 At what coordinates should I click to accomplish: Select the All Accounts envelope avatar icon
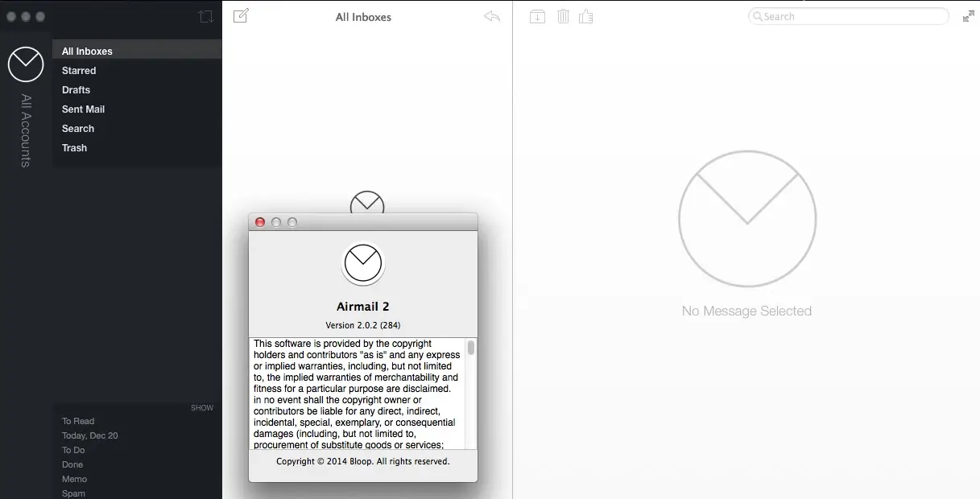[26, 64]
